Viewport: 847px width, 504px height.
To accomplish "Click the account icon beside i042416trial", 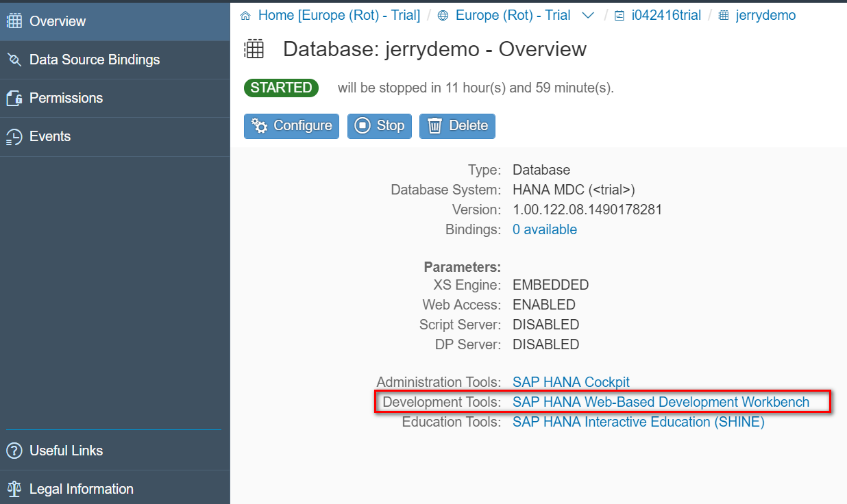I will 619,16.
